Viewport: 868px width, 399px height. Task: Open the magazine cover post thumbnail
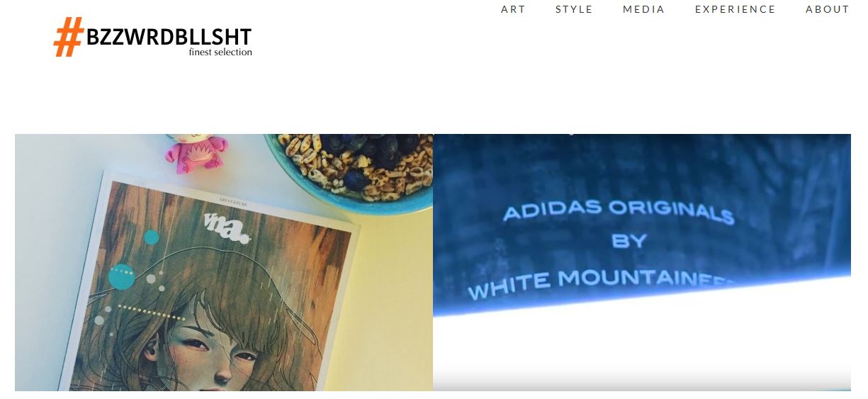(224, 262)
